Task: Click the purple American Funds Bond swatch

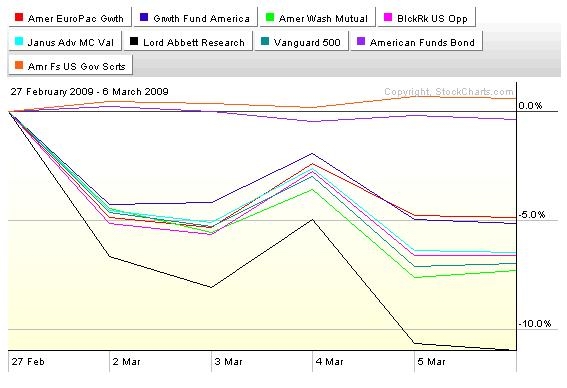Action: pyautogui.click(x=361, y=41)
